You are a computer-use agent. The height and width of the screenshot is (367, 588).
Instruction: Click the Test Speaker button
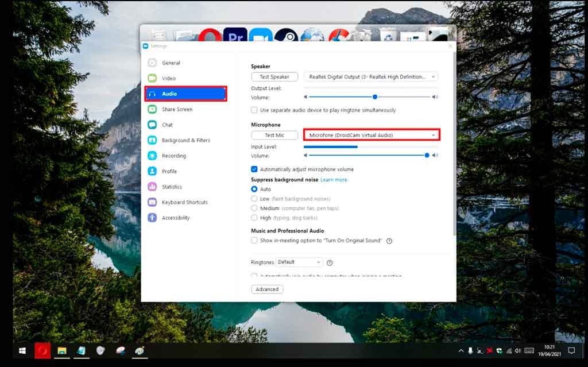(274, 77)
